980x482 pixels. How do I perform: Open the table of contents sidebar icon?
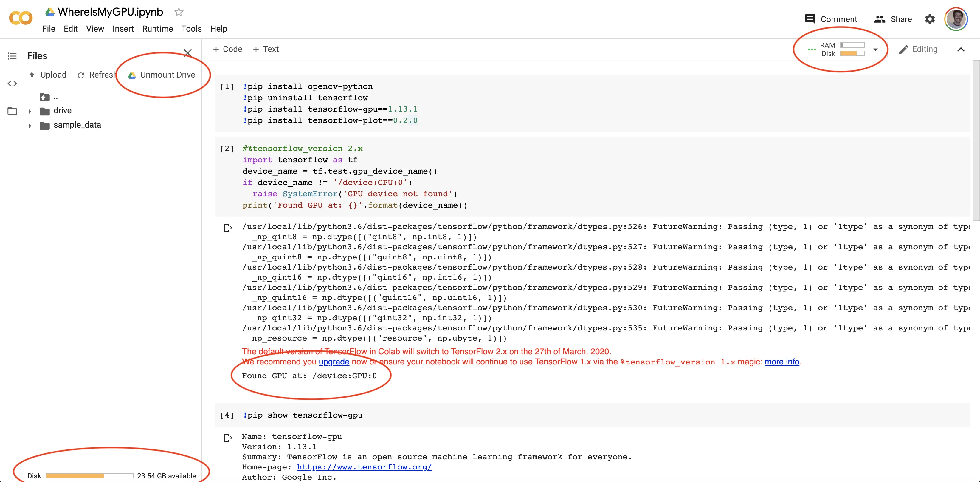point(12,56)
